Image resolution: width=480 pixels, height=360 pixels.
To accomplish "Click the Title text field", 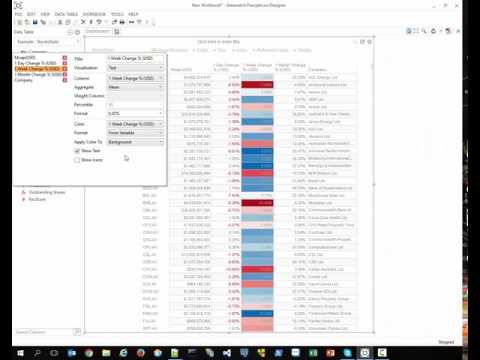I will 135,58.
